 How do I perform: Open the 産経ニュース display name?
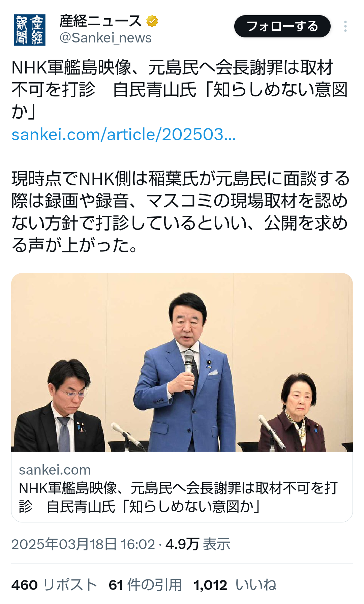coord(100,21)
